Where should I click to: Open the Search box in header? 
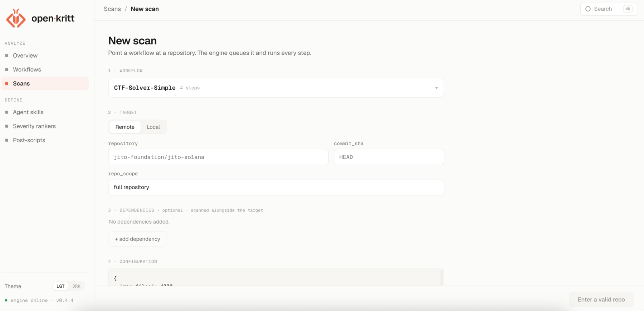(609, 9)
